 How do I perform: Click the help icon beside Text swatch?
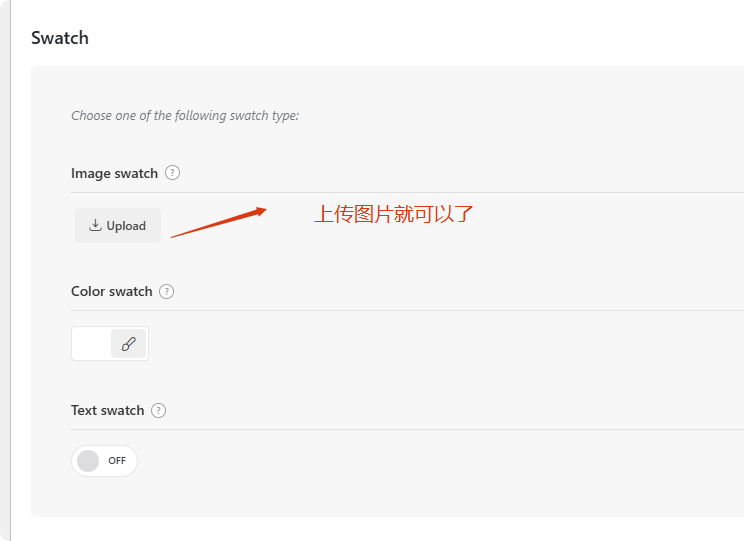[158, 410]
